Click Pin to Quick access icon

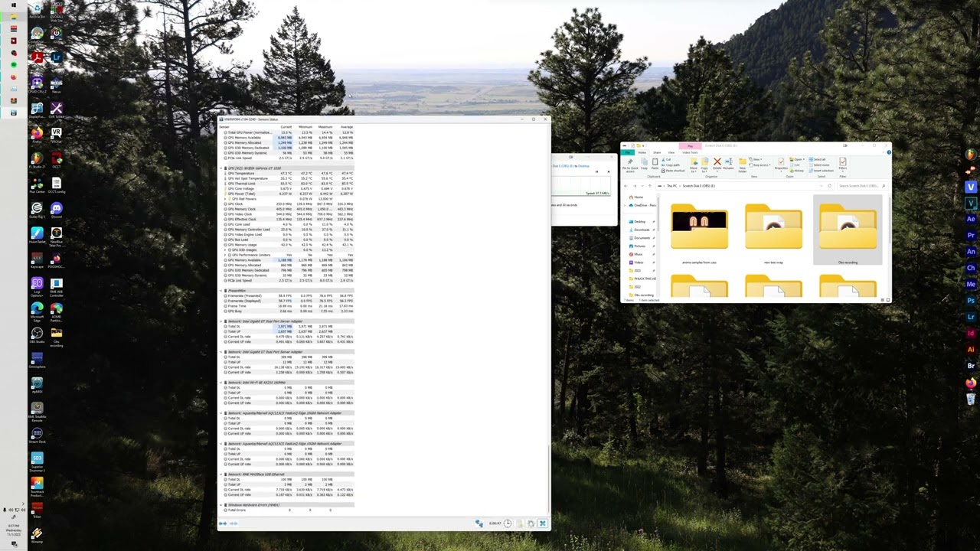[629, 164]
